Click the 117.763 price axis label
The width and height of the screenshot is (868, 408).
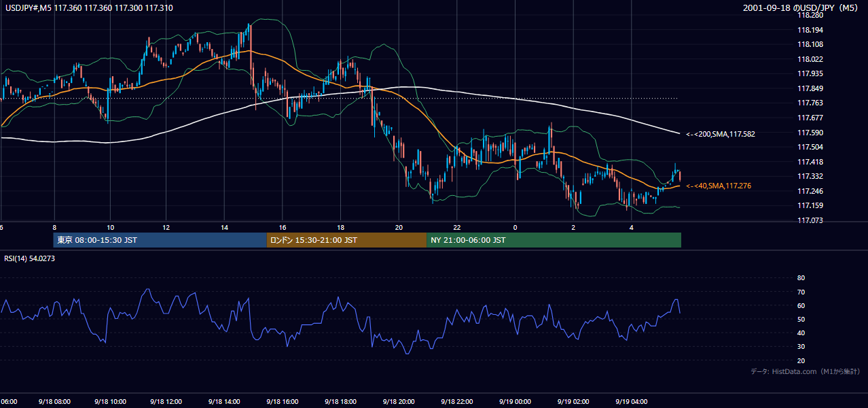[x=810, y=103]
